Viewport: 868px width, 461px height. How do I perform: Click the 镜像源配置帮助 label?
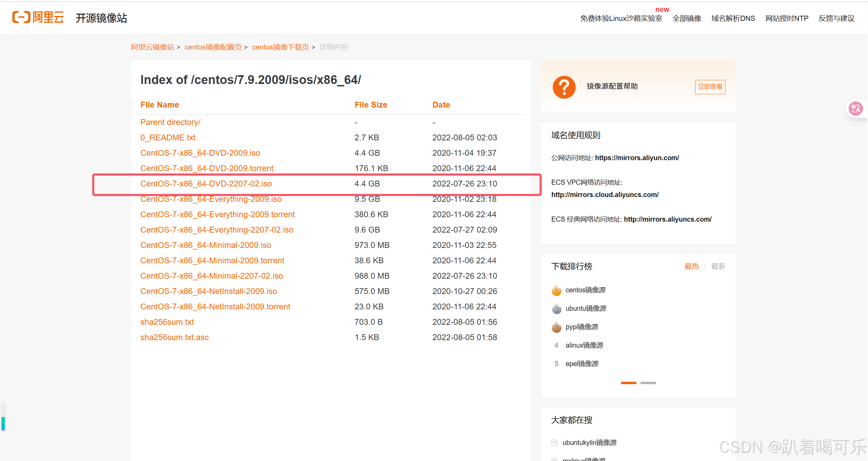click(612, 86)
